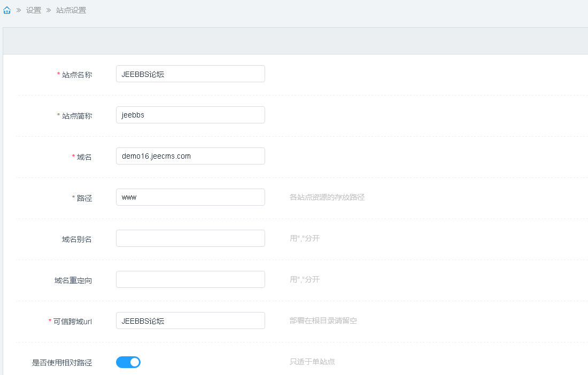Toggle 是否使用相对路径 switch off
This screenshot has height=375, width=588.
click(128, 362)
